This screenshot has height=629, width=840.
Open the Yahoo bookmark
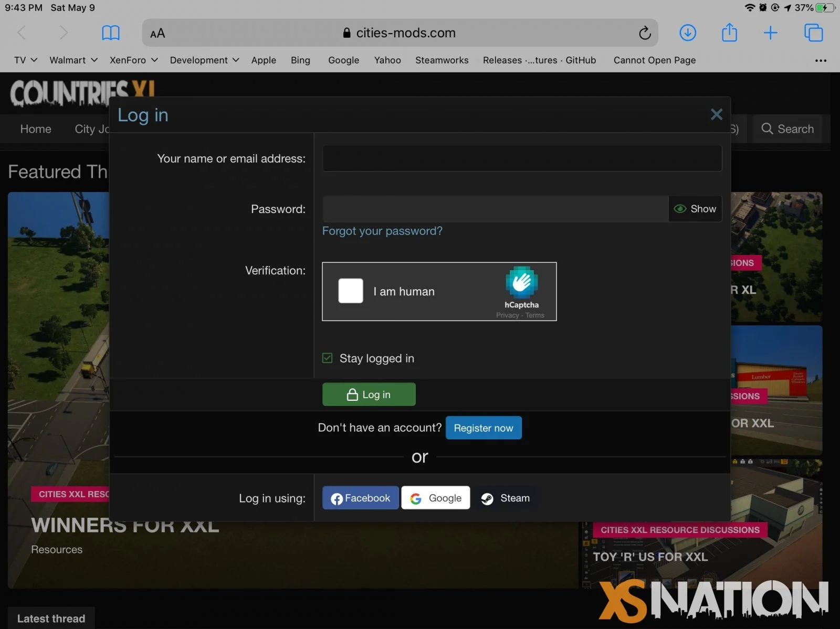tap(387, 60)
